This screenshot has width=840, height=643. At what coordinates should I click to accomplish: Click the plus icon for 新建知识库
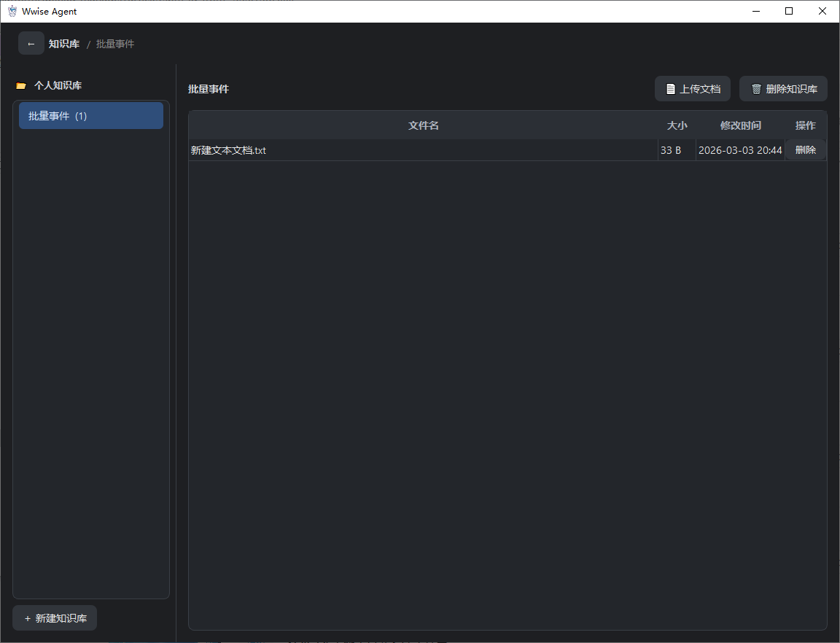[x=28, y=618]
